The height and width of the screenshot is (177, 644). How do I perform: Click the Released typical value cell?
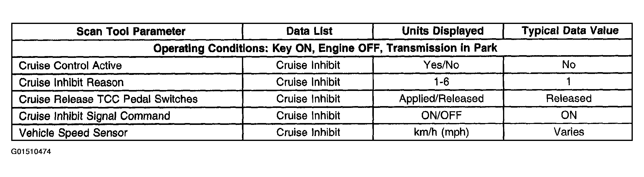pyautogui.click(x=569, y=99)
